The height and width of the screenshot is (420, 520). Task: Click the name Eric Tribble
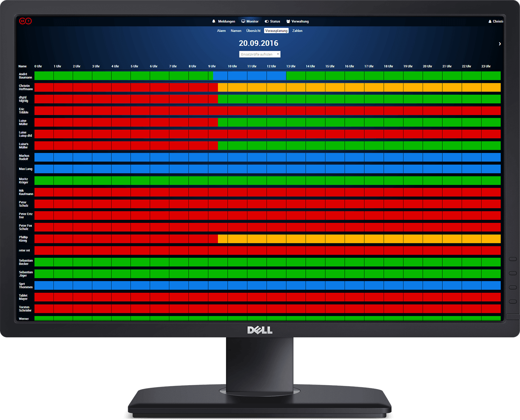click(x=24, y=111)
